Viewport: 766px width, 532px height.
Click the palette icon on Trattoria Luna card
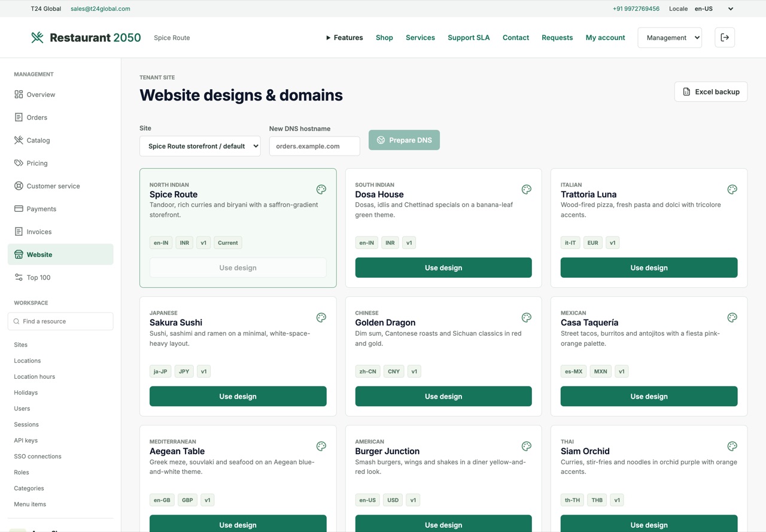click(732, 190)
